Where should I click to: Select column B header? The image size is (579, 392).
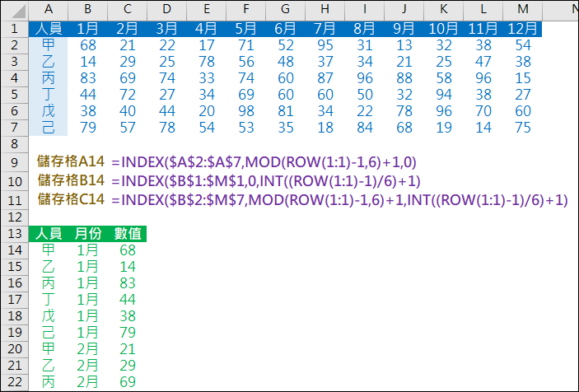tap(88, 10)
